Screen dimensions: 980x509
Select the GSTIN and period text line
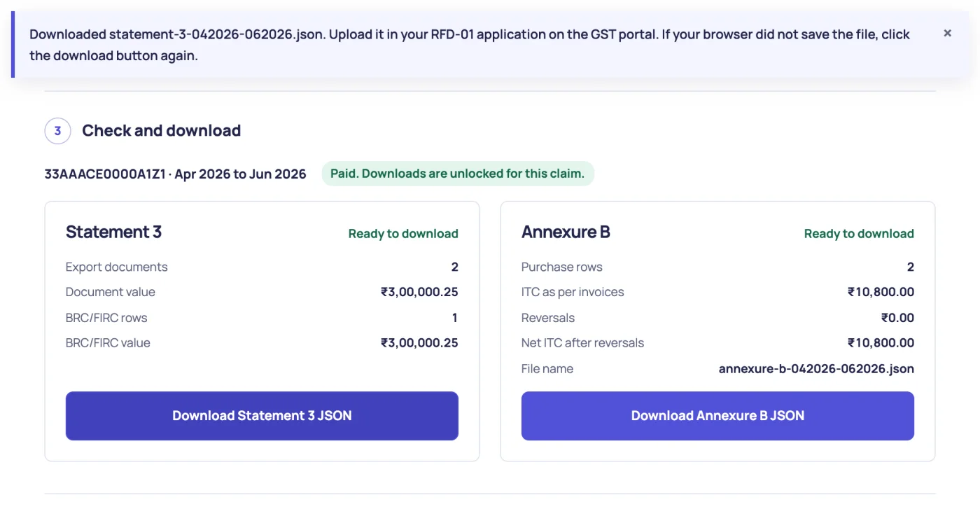(175, 174)
